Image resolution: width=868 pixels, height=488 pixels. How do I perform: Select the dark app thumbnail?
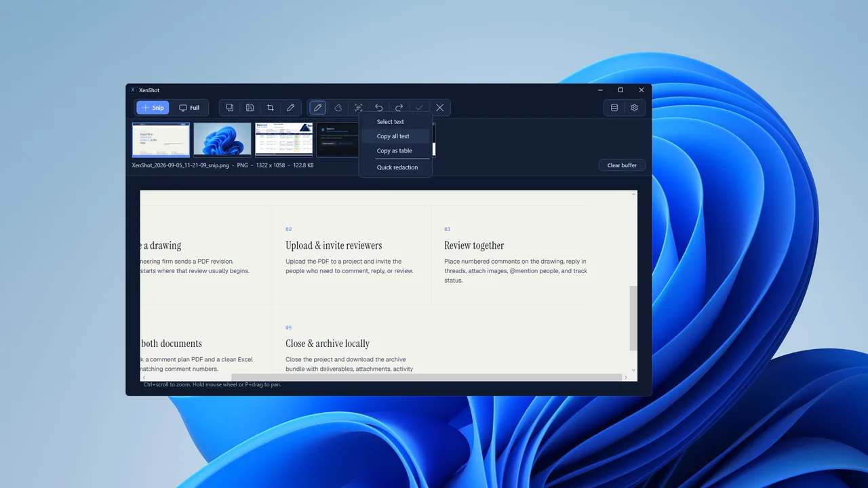[x=338, y=140]
